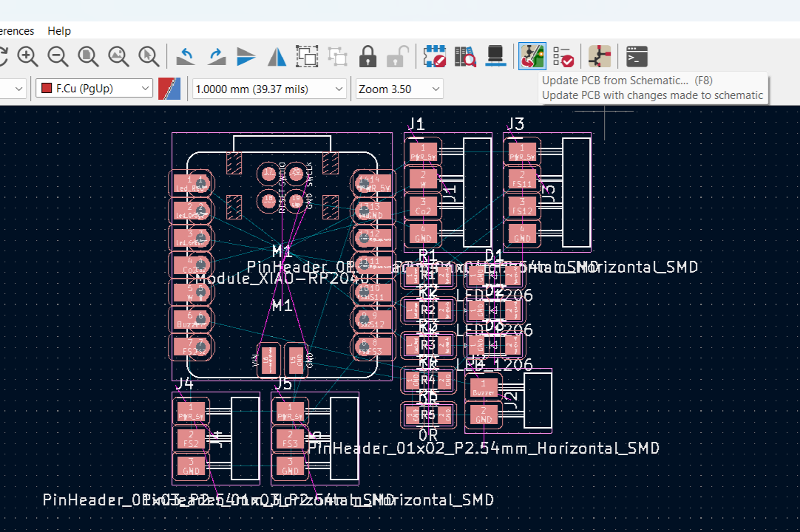Open the scripting console
Viewport: 800px width, 532px height.
[x=637, y=56]
